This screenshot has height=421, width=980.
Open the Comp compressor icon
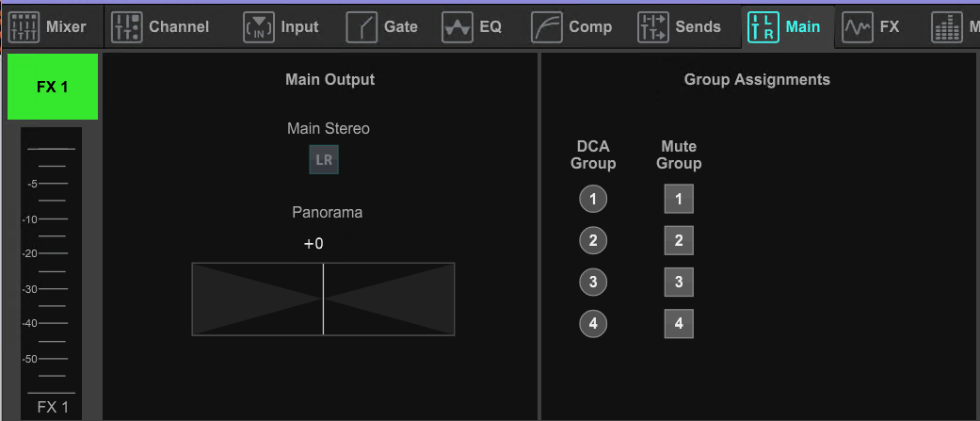coord(546,27)
